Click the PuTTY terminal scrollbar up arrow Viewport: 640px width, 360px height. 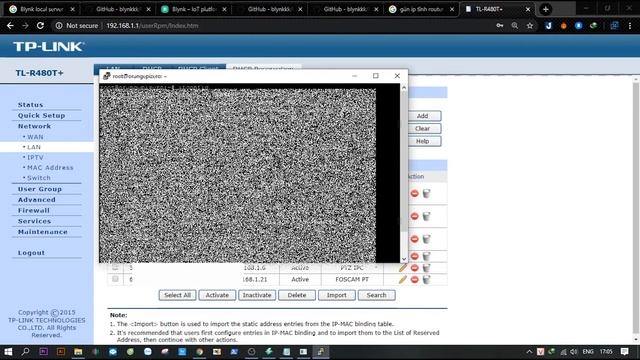404,87
